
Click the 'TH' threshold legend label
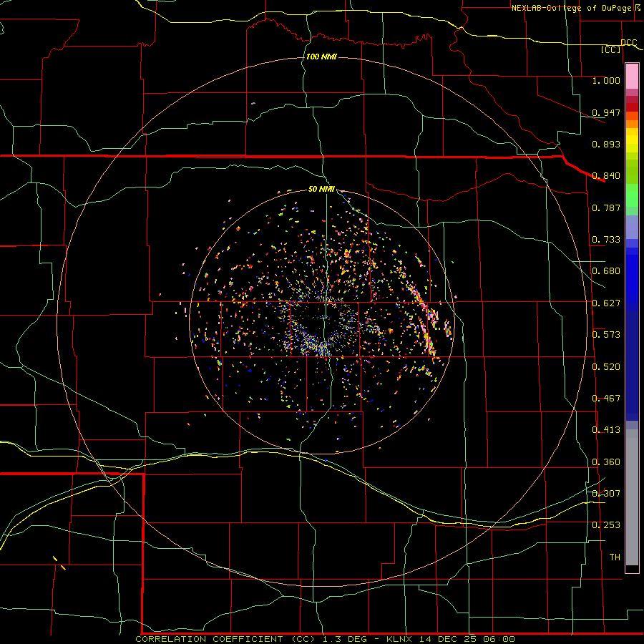(615, 557)
